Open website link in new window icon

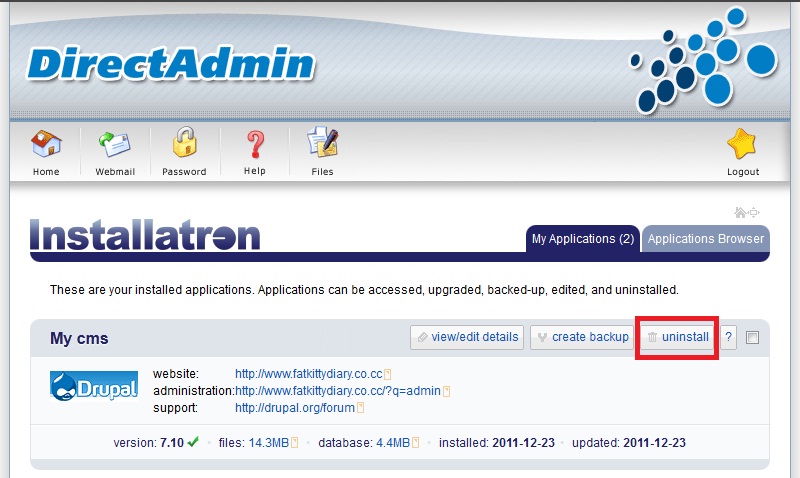388,374
